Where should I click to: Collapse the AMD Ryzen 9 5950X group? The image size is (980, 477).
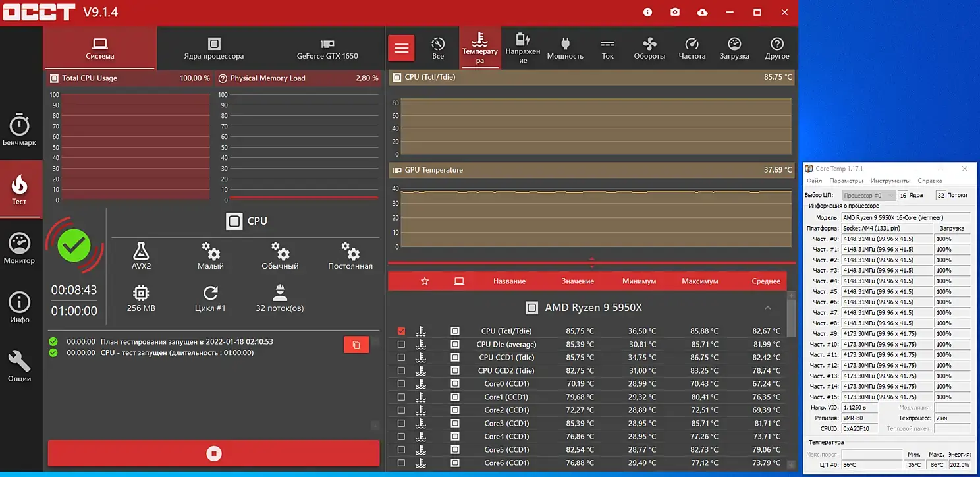pyautogui.click(x=767, y=308)
